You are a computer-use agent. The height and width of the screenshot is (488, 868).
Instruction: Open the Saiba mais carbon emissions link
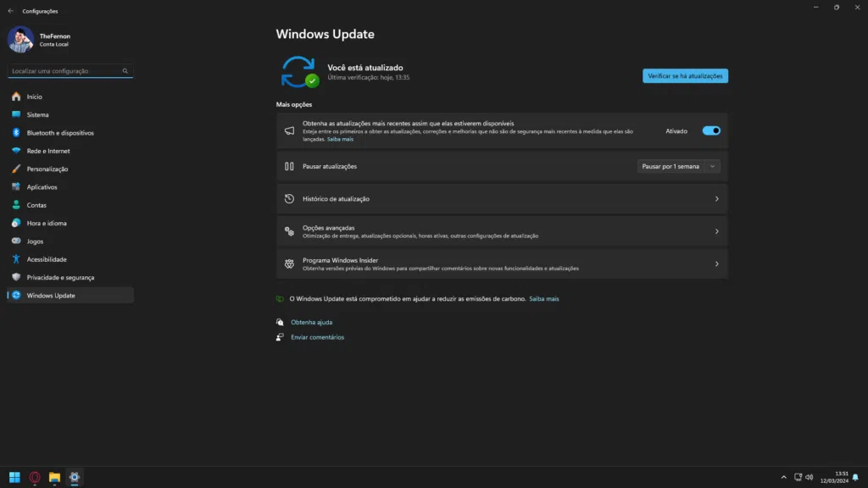pyautogui.click(x=543, y=298)
